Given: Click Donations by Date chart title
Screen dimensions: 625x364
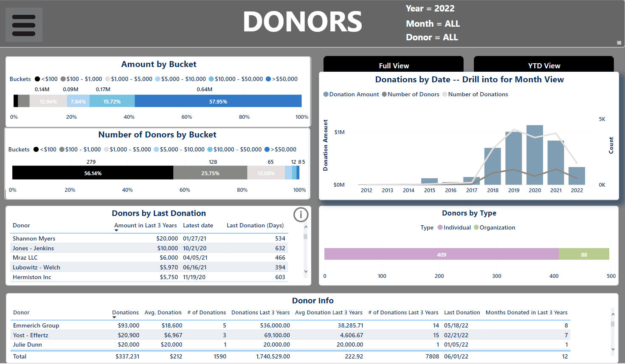Looking at the screenshot, I should [x=469, y=79].
